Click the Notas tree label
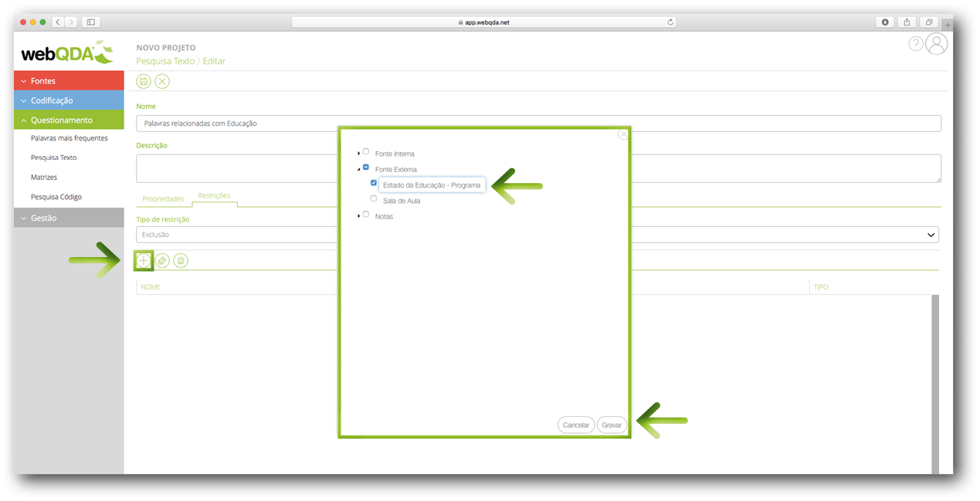 [384, 216]
